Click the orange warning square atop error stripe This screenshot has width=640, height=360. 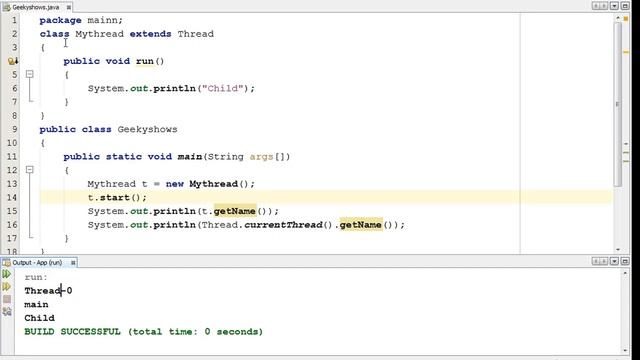click(x=626, y=18)
